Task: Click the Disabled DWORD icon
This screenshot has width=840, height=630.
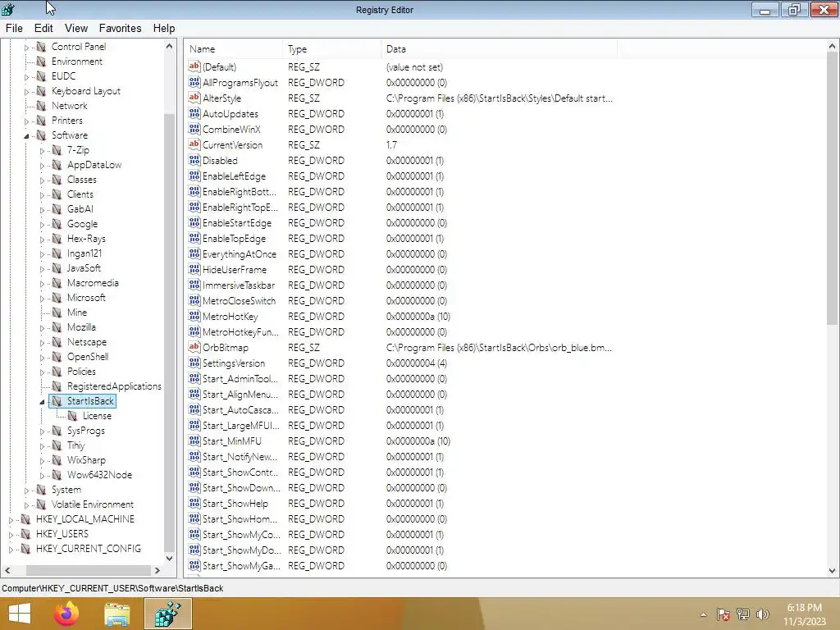Action: 194,160
